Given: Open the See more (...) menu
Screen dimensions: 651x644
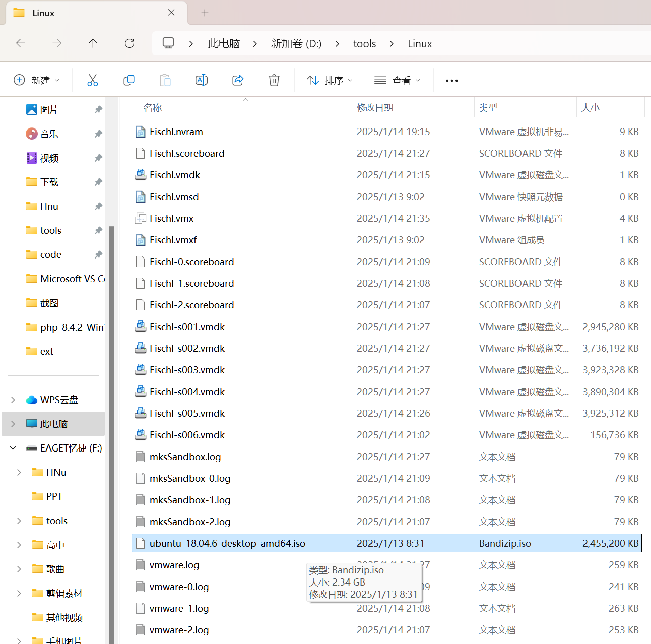Looking at the screenshot, I should pyautogui.click(x=452, y=81).
